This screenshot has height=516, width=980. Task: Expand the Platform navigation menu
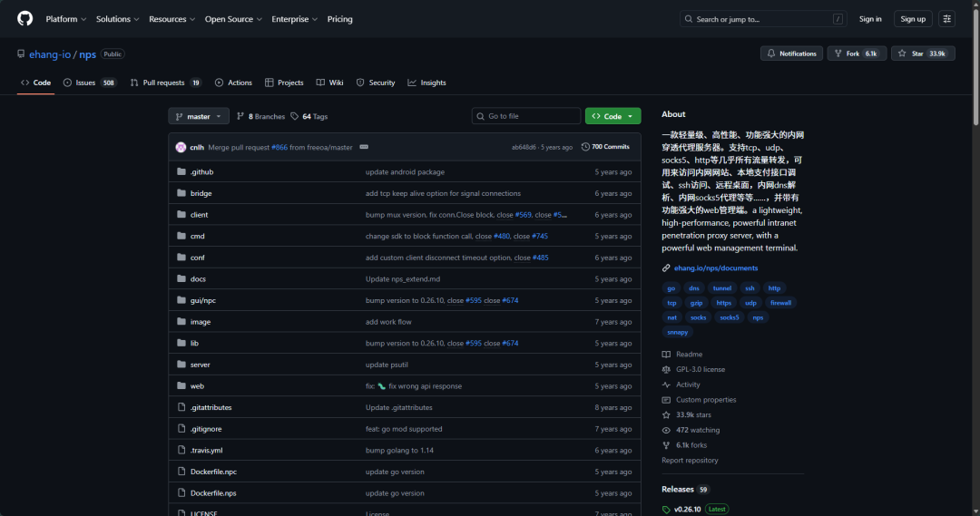[65, 19]
